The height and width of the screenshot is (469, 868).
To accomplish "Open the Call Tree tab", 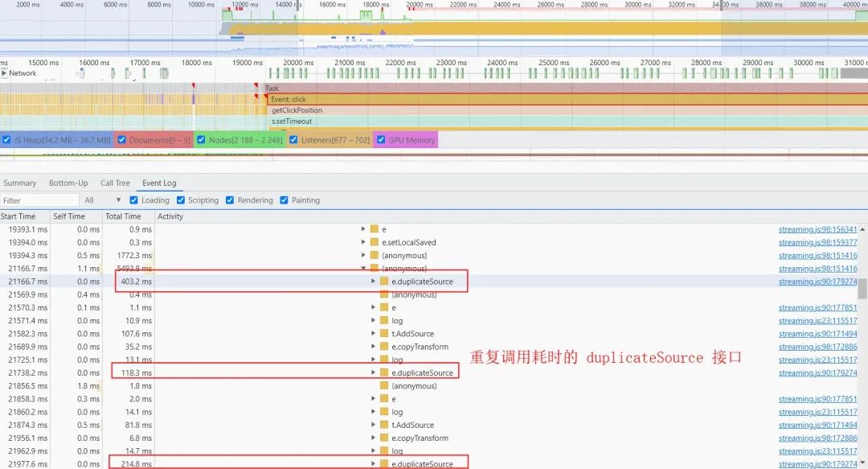I will (115, 183).
